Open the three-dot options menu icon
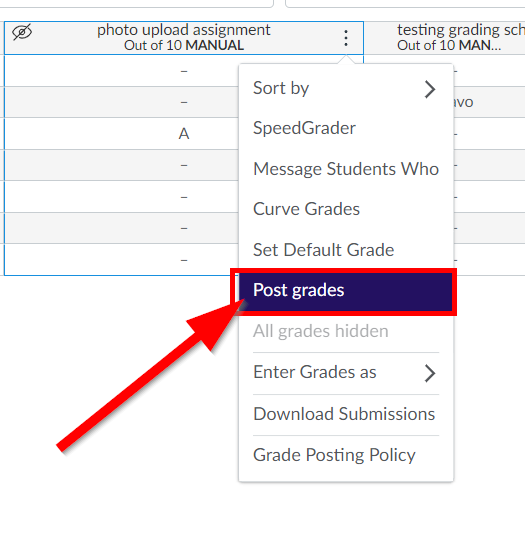Screen dimensions: 525x544 tap(346, 38)
